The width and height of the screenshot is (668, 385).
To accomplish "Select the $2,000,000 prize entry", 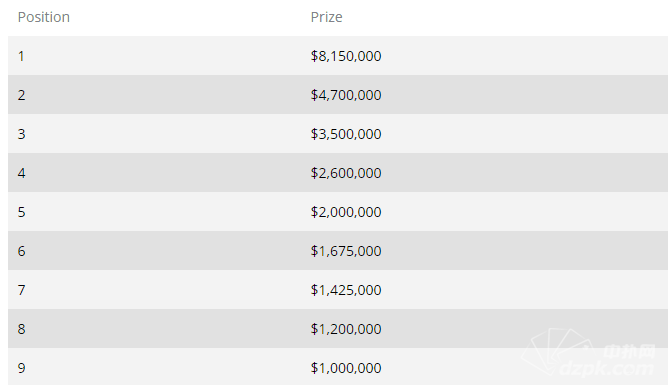I will pyautogui.click(x=346, y=212).
